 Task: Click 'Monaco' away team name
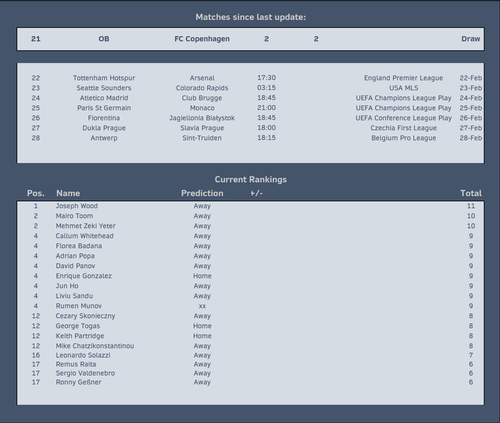[x=202, y=108]
